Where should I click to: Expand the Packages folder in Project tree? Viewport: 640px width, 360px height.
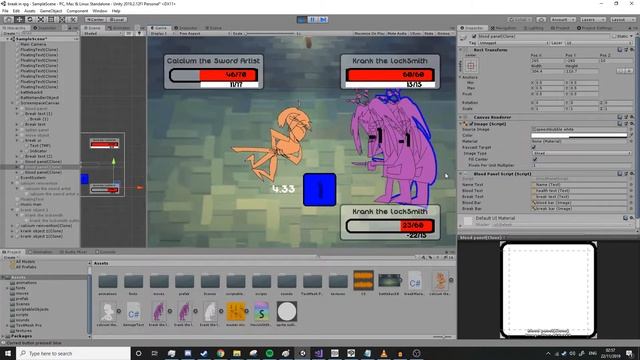tap(3, 336)
